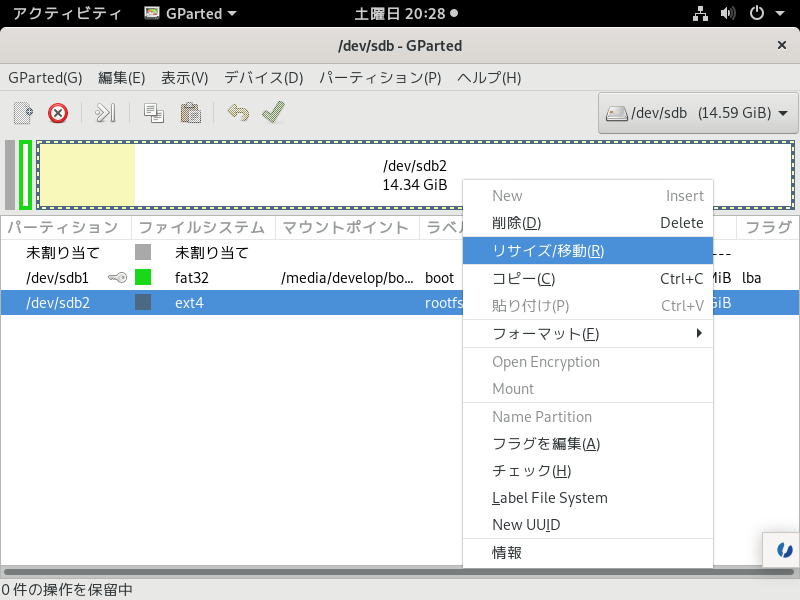Viewport: 800px width, 600px height.
Task: Click the フラグ column header
Action: click(768, 228)
